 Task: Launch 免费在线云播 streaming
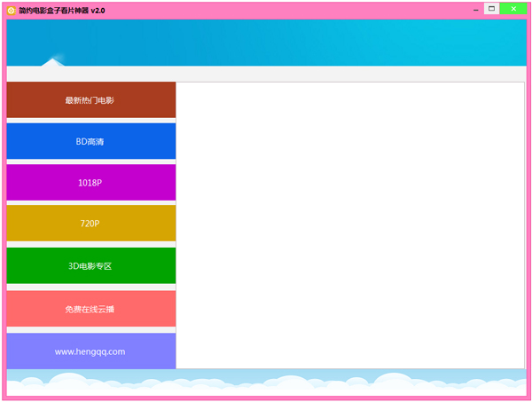pos(90,309)
